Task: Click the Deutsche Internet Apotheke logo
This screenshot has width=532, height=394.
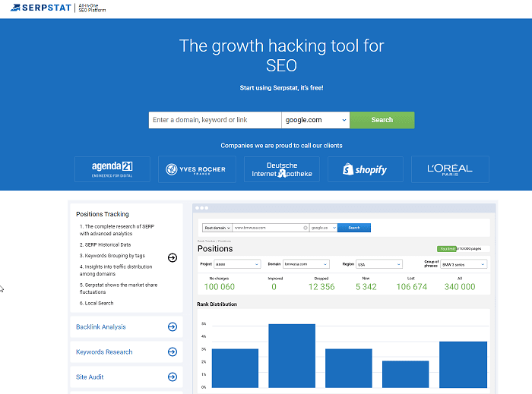Action: pyautogui.click(x=281, y=169)
